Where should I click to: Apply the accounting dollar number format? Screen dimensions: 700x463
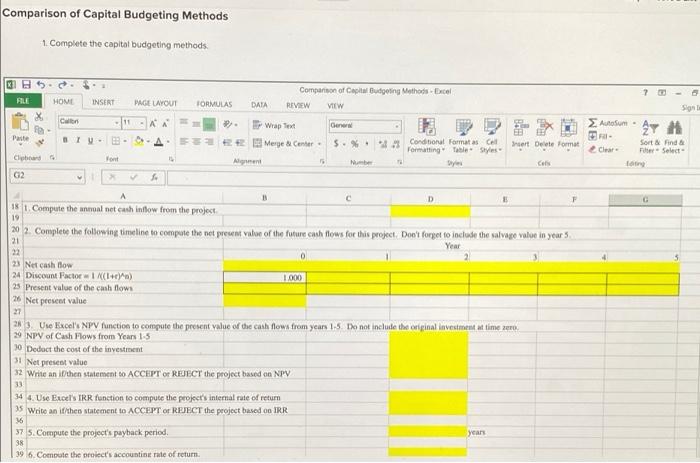337,144
